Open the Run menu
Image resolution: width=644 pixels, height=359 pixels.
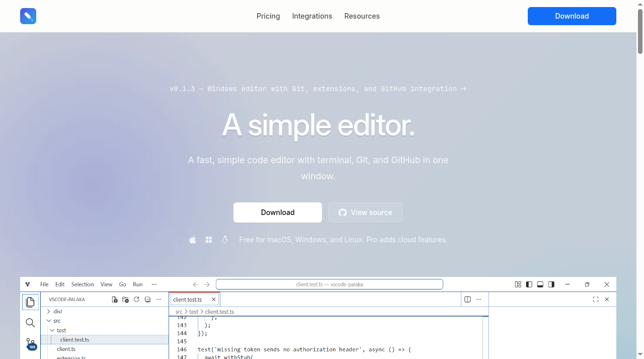(x=138, y=284)
